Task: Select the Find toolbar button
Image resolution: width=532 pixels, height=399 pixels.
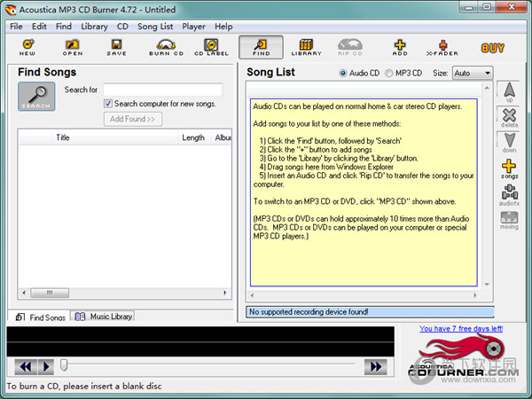Action: (x=261, y=47)
